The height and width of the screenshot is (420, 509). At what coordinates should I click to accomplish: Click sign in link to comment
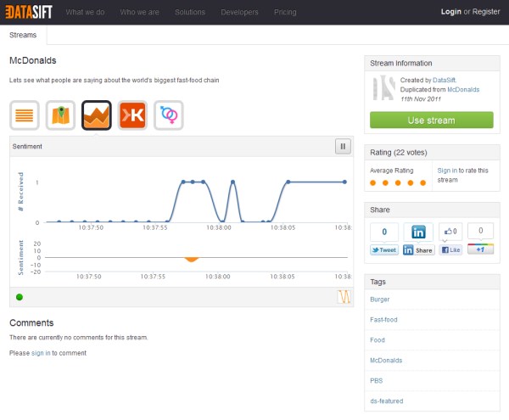pos(41,353)
